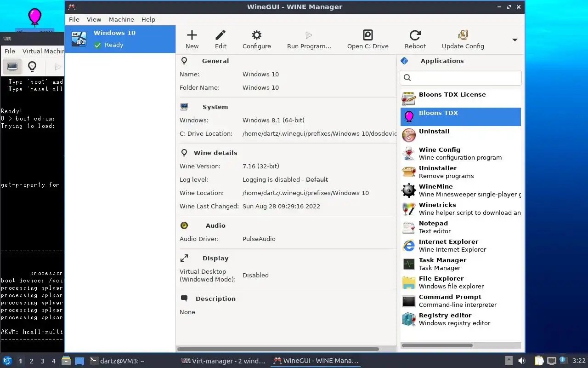Viewport: 588px width, 368px height.
Task: Open File menu in Virt-manager window
Action: click(10, 51)
